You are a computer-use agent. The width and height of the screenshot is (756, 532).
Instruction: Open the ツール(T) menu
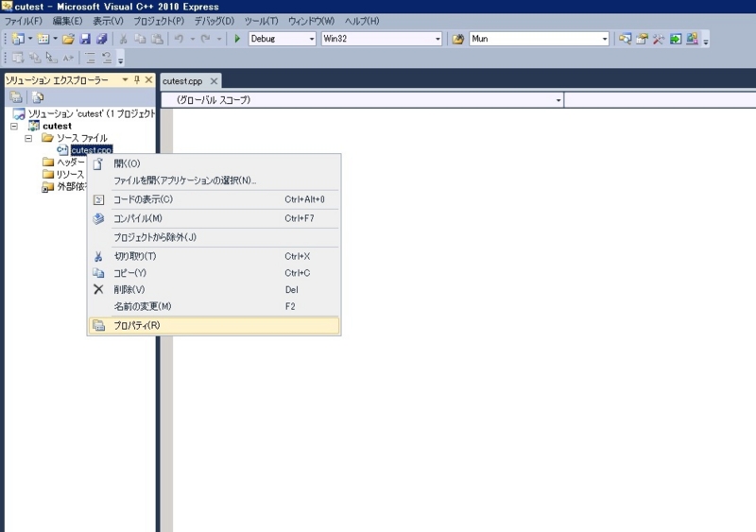[x=261, y=21]
